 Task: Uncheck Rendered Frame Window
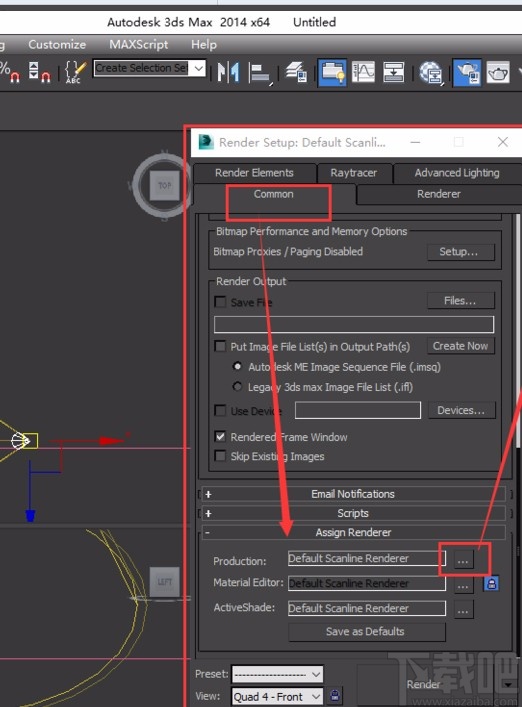tap(220, 436)
